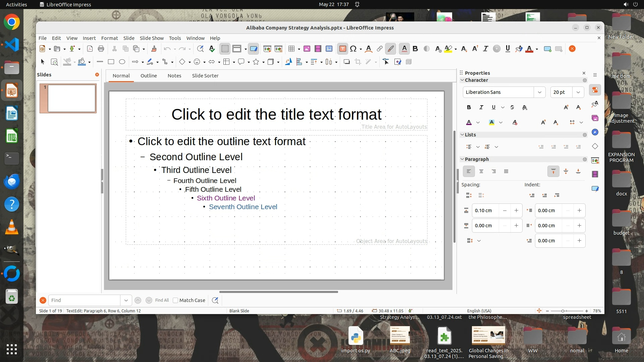Screen dimensions: 644x362
Task: Switch to Slide Sorter tab
Action: pos(205,76)
